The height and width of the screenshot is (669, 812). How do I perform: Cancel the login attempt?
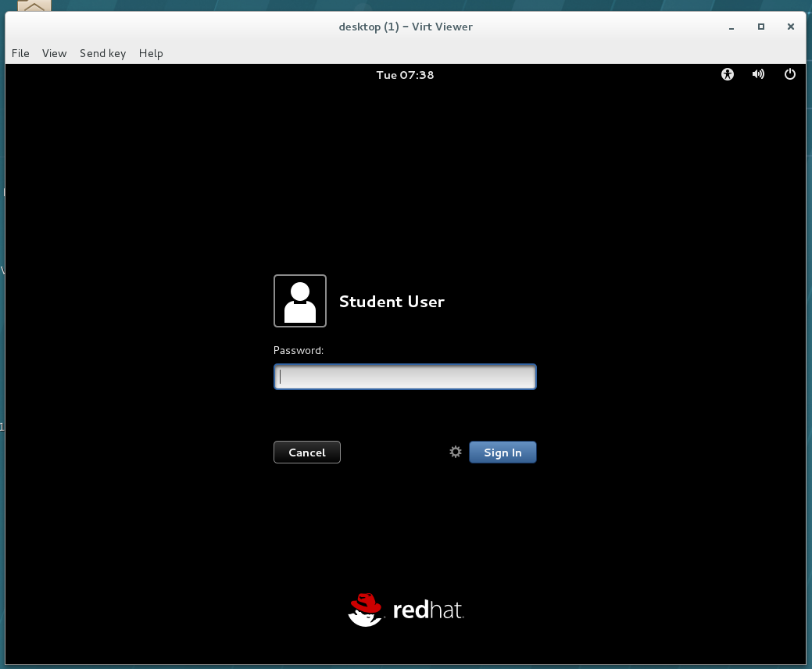307,452
